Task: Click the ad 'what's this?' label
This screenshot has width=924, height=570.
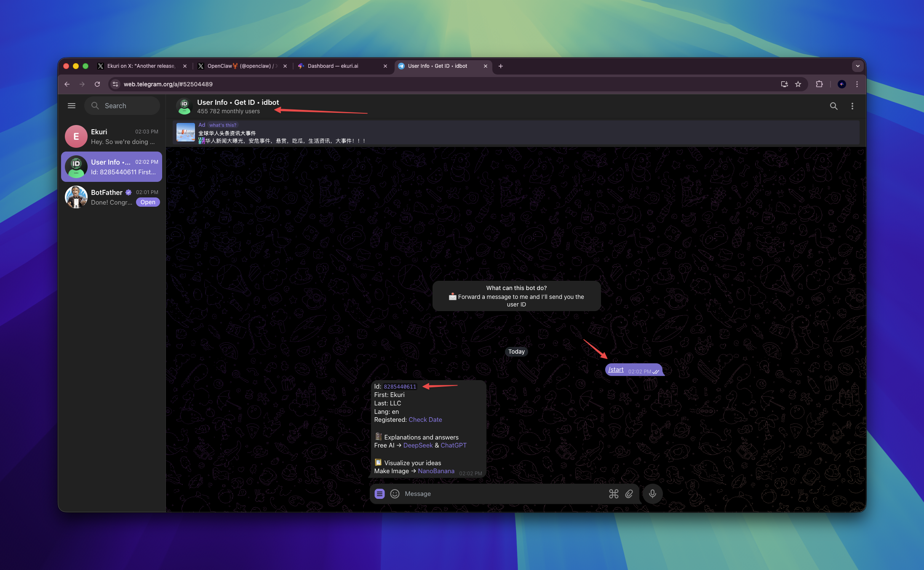Action: pyautogui.click(x=223, y=125)
